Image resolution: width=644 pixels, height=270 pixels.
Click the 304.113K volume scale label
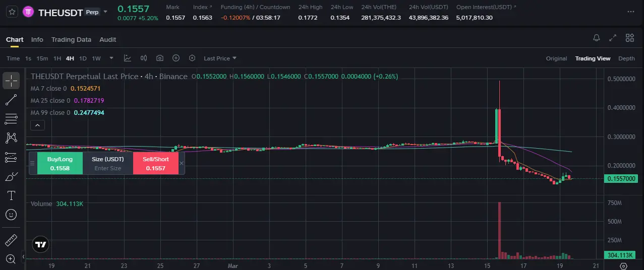point(621,255)
